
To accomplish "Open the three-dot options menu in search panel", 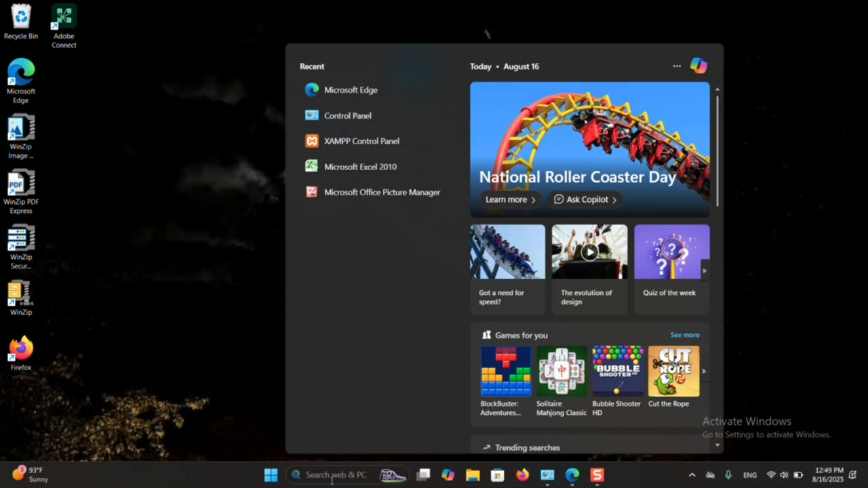I will [677, 66].
